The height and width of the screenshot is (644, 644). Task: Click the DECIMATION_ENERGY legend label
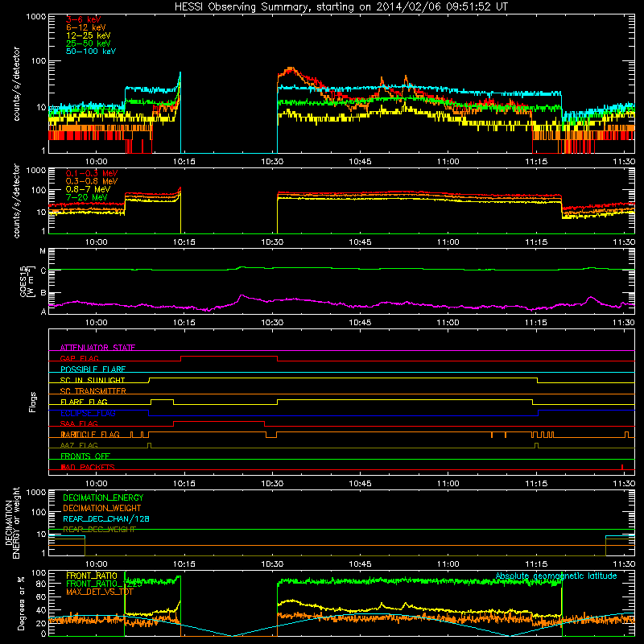tap(103, 497)
